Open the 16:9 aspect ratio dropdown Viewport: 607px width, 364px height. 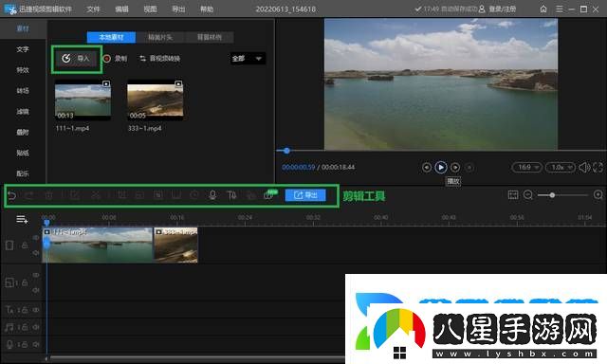527,167
